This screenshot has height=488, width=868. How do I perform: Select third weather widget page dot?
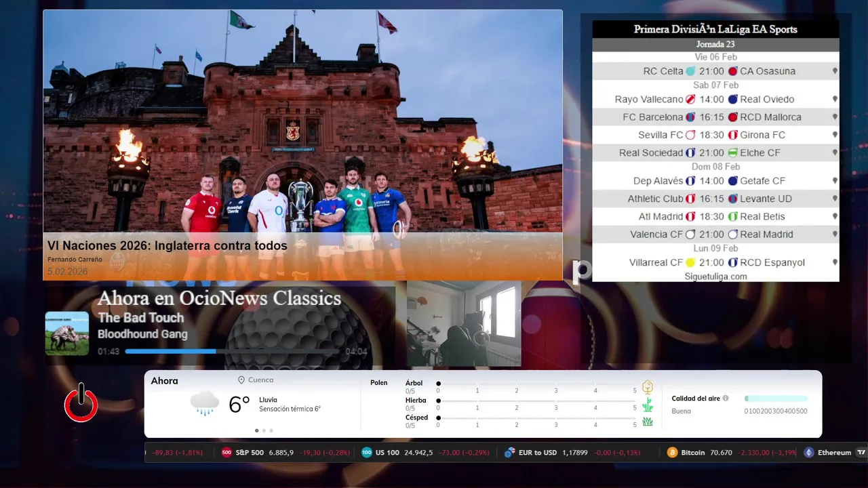[x=271, y=430]
